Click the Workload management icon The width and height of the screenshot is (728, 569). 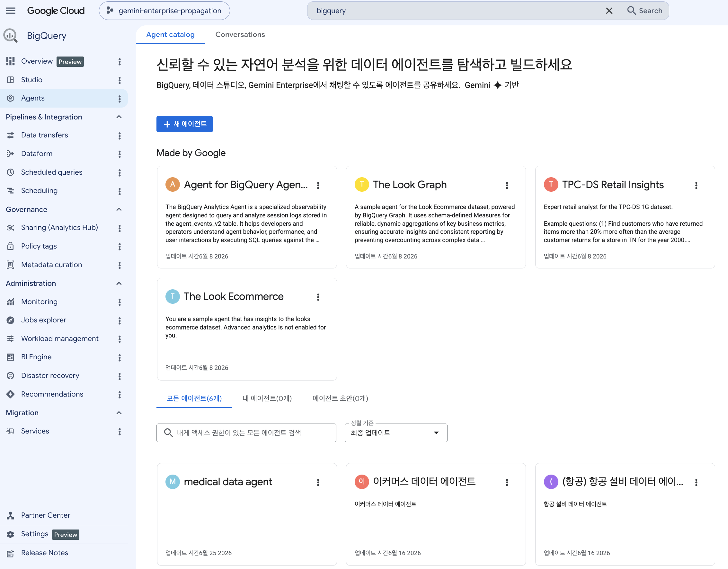tap(11, 339)
